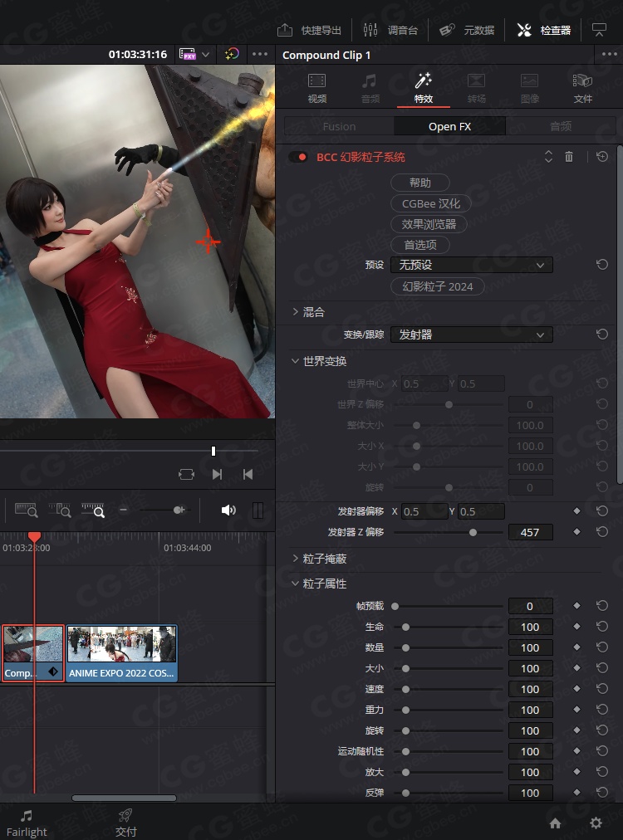Click the 幻影粒子 2024 button
623x840 pixels.
click(x=438, y=286)
